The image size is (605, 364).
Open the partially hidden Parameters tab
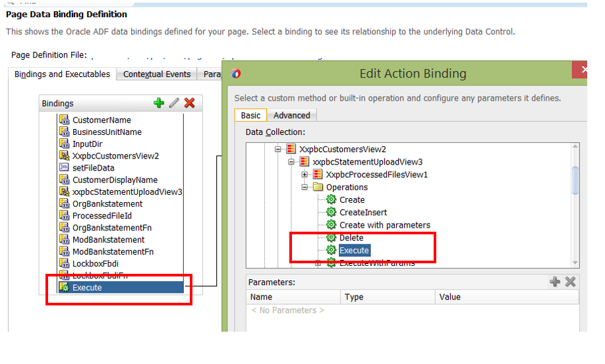pos(211,74)
